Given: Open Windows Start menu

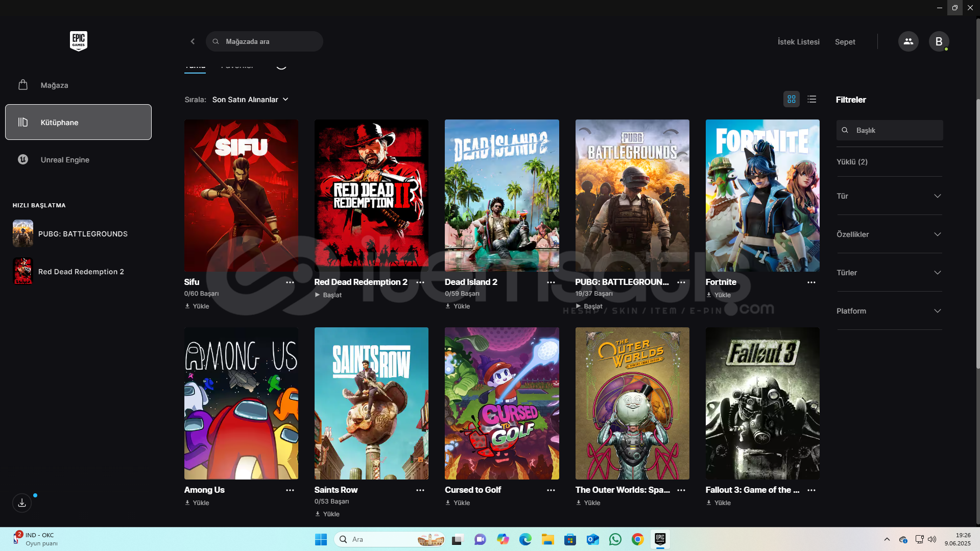Looking at the screenshot, I should 321,539.
